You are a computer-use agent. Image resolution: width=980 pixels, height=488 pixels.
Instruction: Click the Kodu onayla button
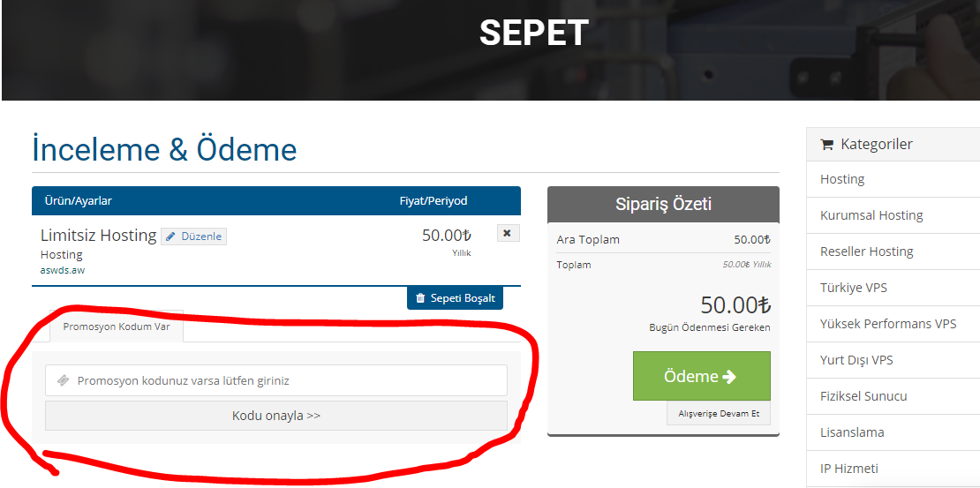(x=276, y=417)
